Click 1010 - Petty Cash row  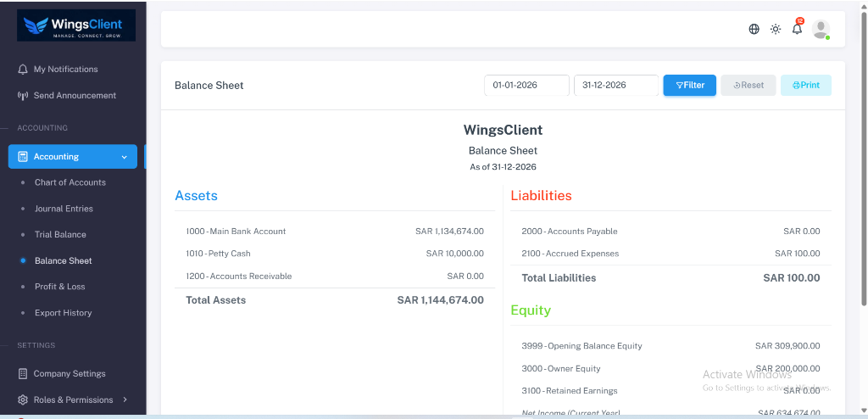tap(335, 254)
